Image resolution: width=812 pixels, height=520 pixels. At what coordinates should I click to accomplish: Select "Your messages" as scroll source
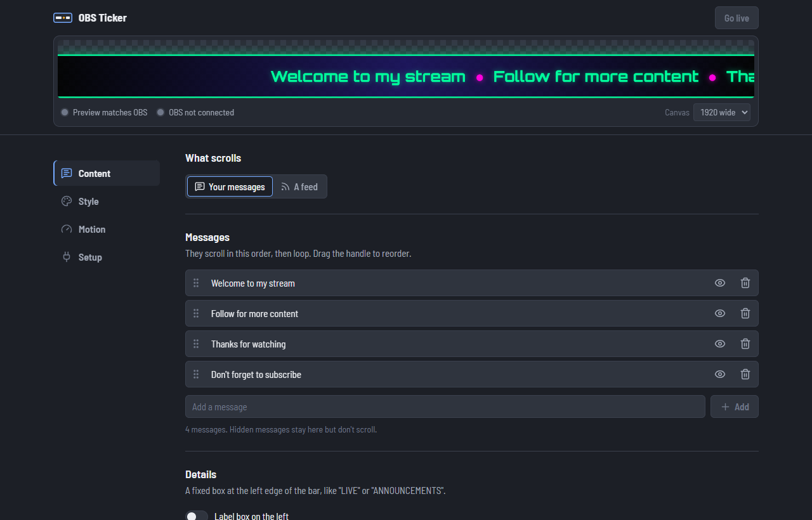(230, 186)
